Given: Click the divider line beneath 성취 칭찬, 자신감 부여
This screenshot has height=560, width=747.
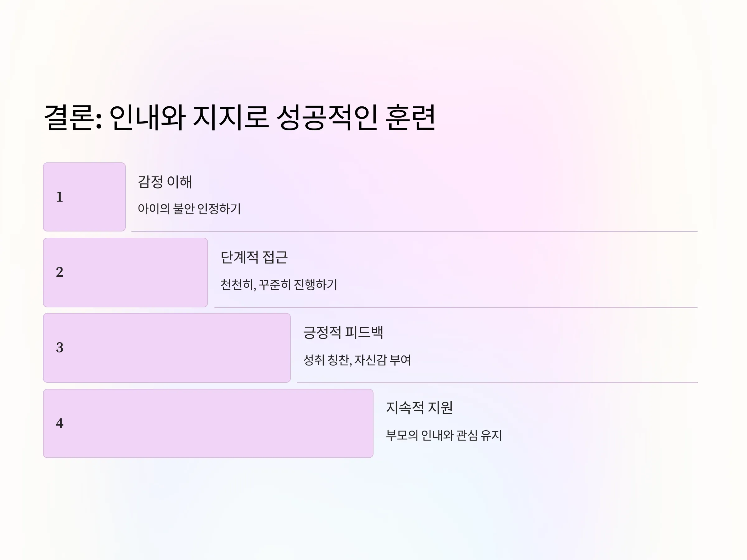Looking at the screenshot, I should coord(497,382).
